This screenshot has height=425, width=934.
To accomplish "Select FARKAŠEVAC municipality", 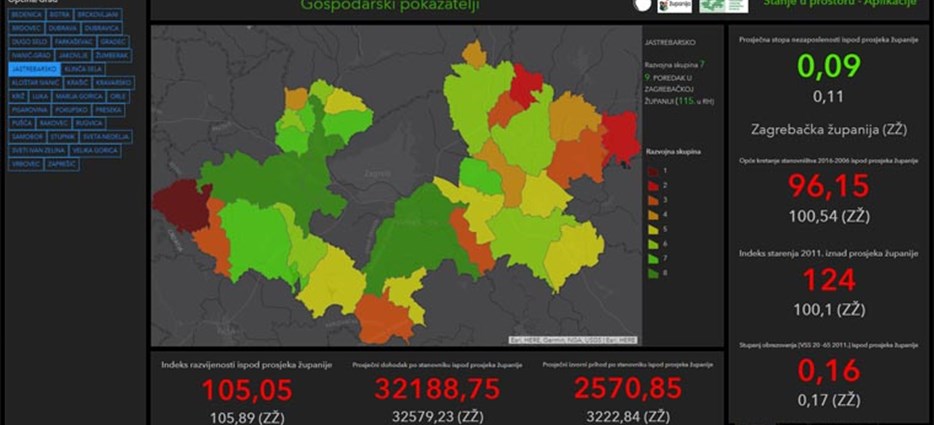I will (74, 42).
